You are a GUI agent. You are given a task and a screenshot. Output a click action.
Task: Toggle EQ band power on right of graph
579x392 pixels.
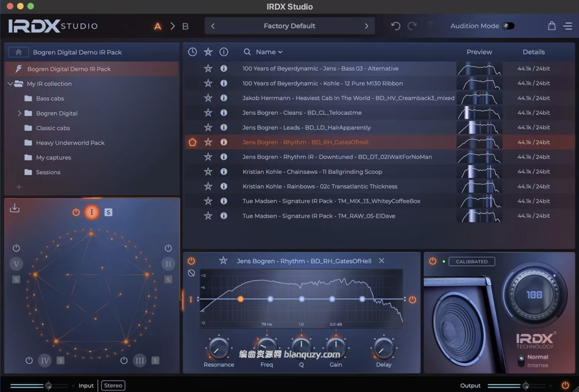click(412, 299)
